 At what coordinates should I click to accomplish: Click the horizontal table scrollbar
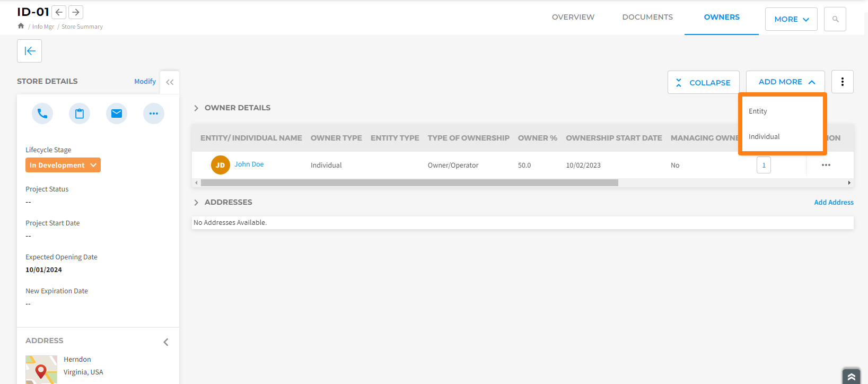coord(409,182)
